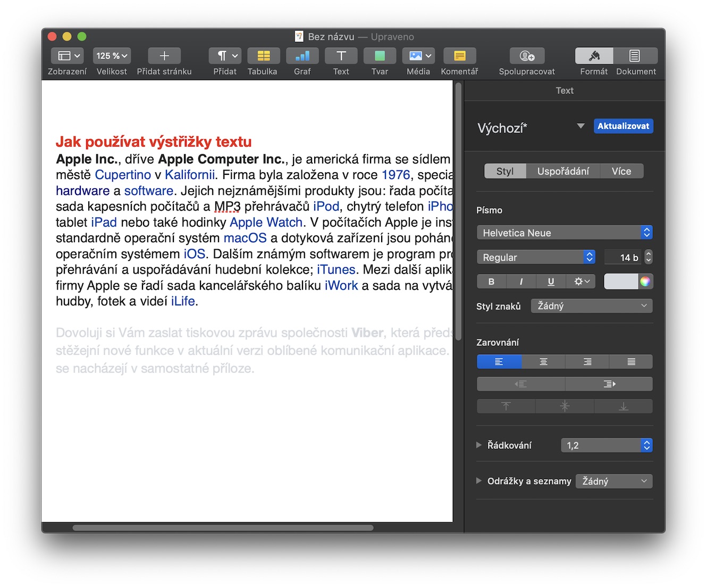Click the Přidat stránku plus icon

[x=164, y=56]
